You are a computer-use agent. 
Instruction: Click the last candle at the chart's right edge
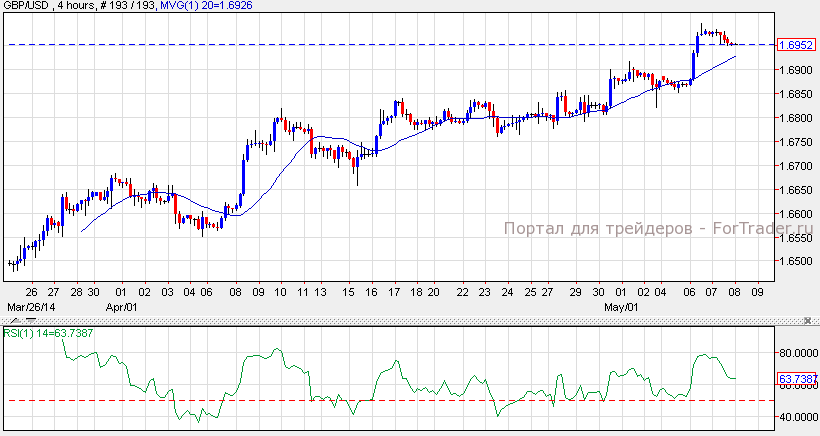(x=736, y=43)
